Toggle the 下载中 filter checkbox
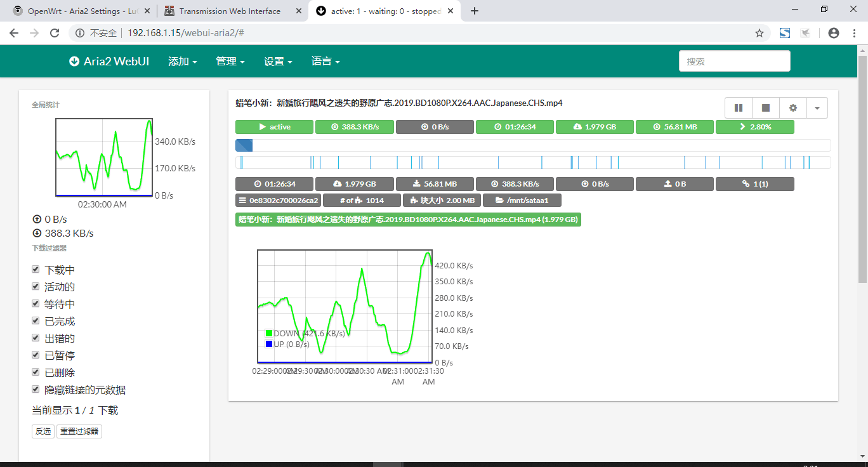868x467 pixels. [x=36, y=270]
